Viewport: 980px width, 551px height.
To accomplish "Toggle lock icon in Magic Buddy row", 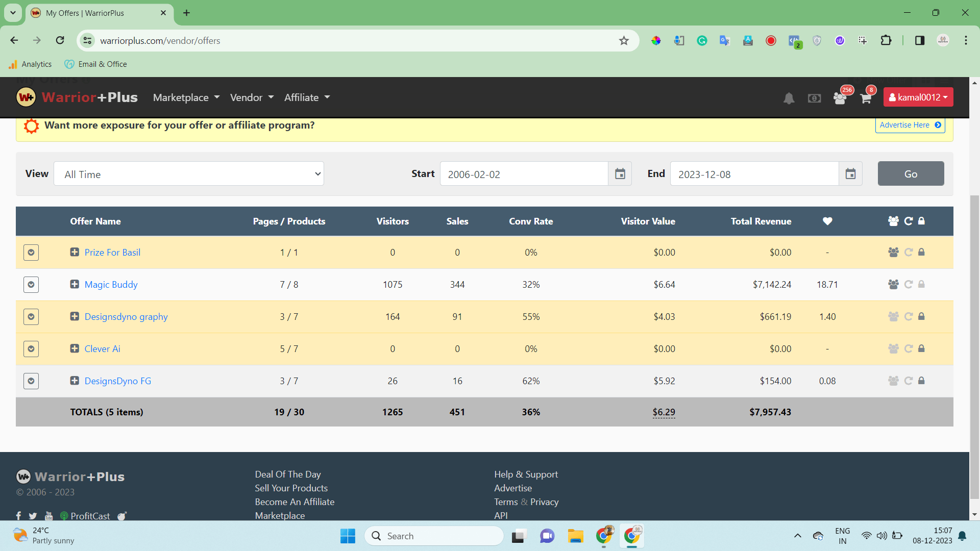I will pos(921,284).
